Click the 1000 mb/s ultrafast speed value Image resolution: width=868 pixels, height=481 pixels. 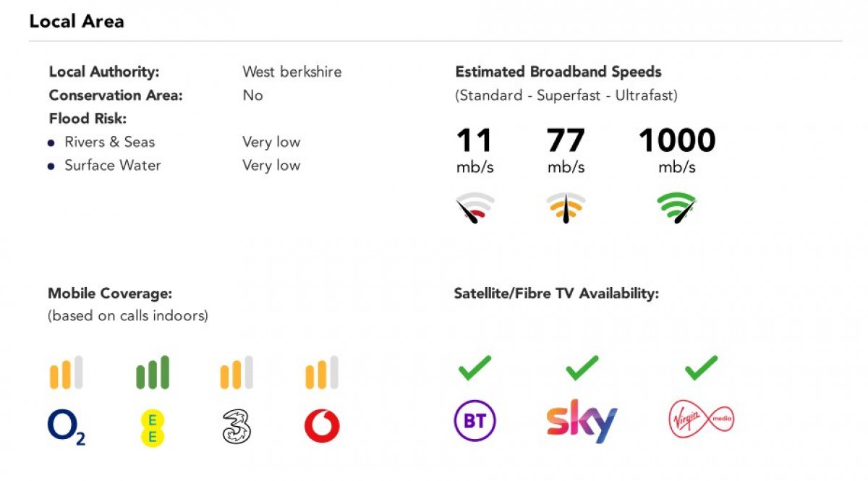(676, 141)
